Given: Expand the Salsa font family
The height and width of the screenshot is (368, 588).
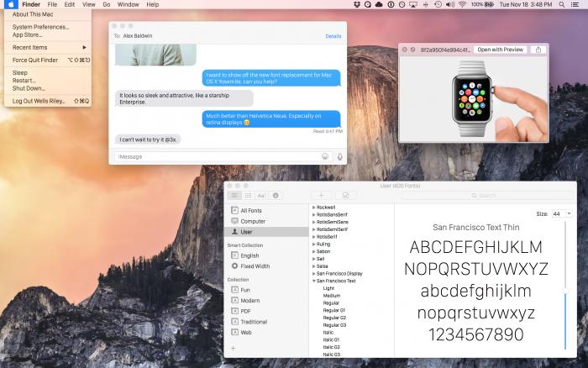Looking at the screenshot, I should (x=314, y=266).
